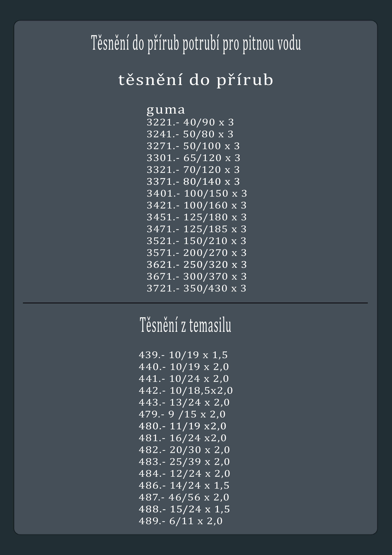Select the row 479.- 9 /15 x 2,0
The width and height of the screenshot is (392, 555).
[182, 414]
